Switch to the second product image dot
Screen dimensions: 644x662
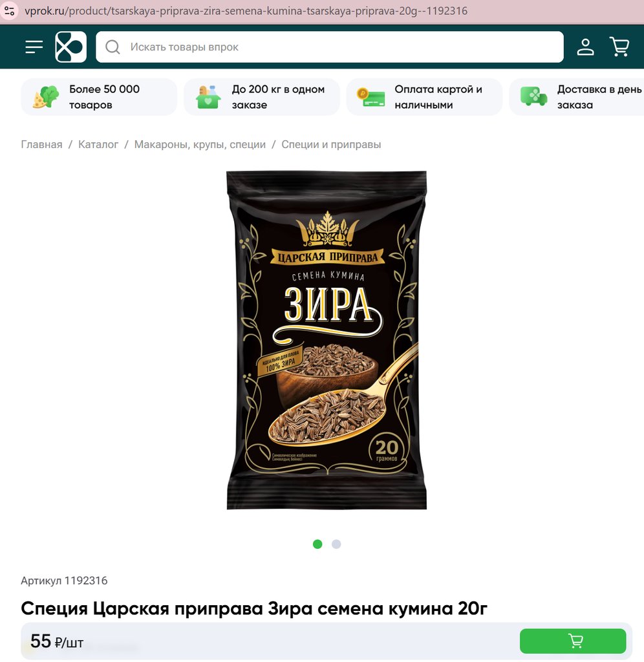(336, 544)
